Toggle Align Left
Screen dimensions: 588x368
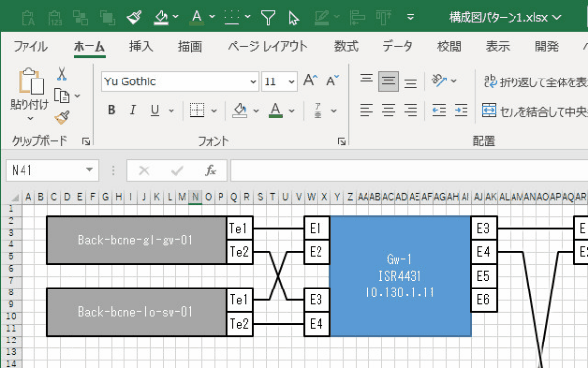[x=367, y=110]
